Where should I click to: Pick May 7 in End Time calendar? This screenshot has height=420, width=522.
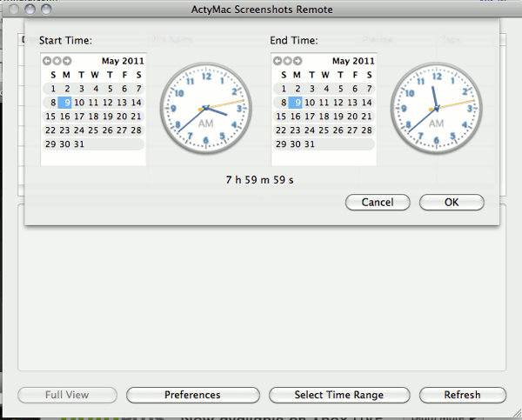(x=369, y=89)
